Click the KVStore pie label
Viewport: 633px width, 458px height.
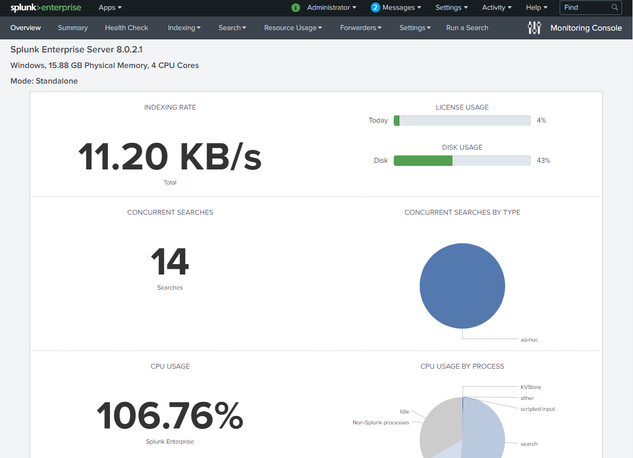coord(530,387)
